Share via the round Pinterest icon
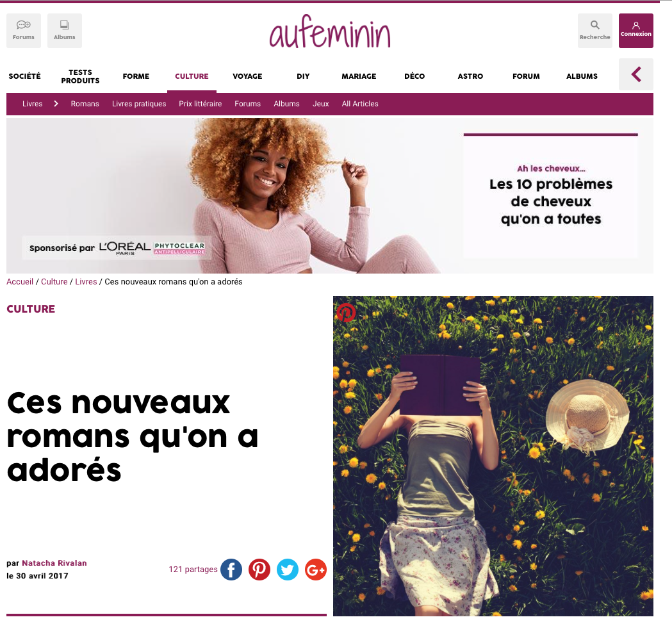The width and height of the screenshot is (672, 624). click(x=259, y=570)
